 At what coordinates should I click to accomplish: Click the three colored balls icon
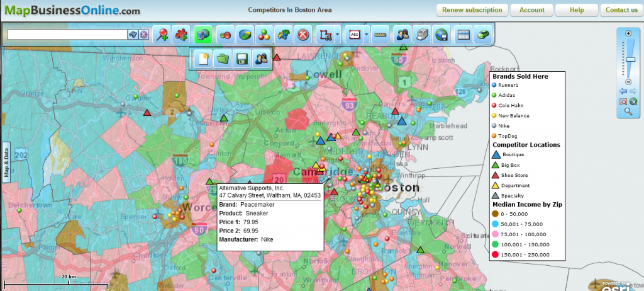[264, 35]
